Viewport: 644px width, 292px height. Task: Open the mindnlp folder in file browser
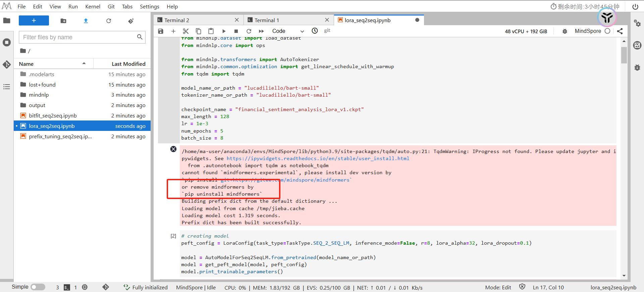tap(39, 95)
